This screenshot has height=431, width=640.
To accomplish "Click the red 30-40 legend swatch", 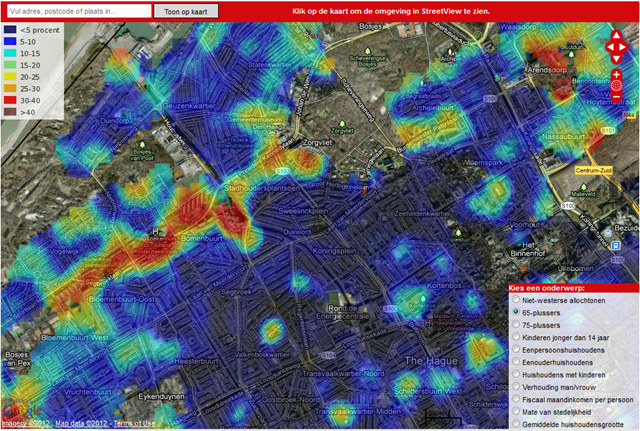I will [10, 101].
